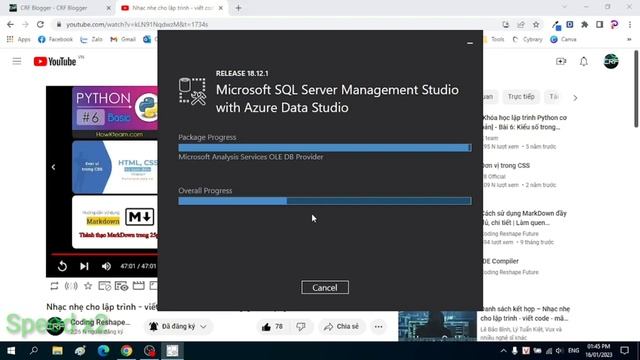Go back in Chrome

coord(10,24)
